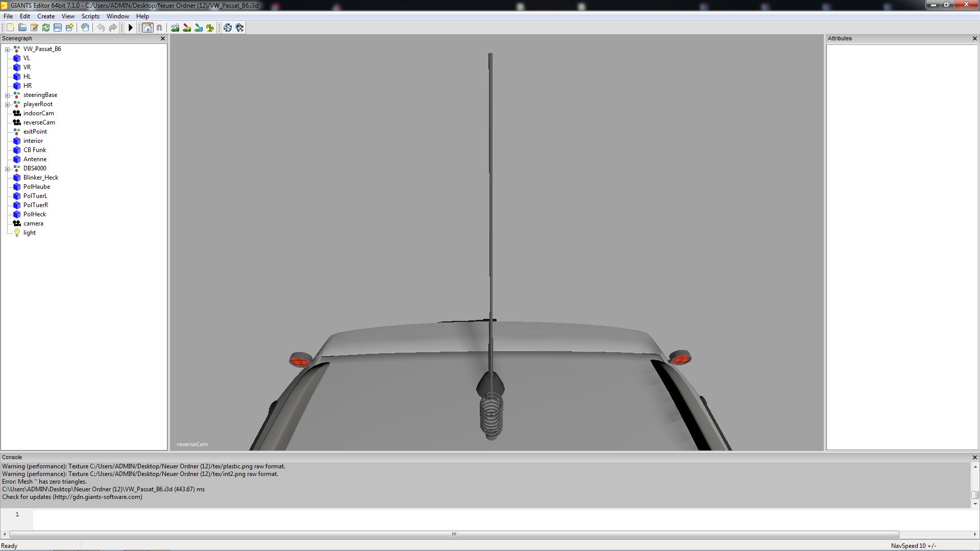980x551 pixels.
Task: Select the foliage paint mode icon
Action: coord(210,28)
